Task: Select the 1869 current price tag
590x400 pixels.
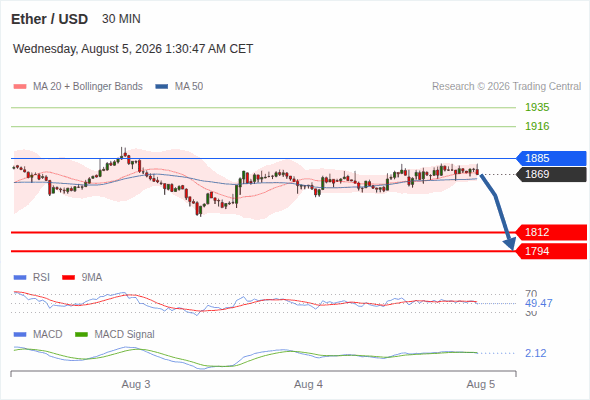Action: [551, 175]
